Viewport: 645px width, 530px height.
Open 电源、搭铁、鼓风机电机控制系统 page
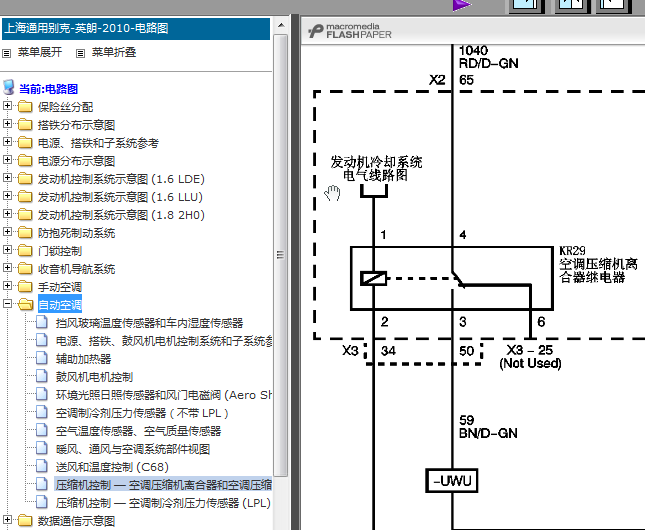click(x=164, y=341)
